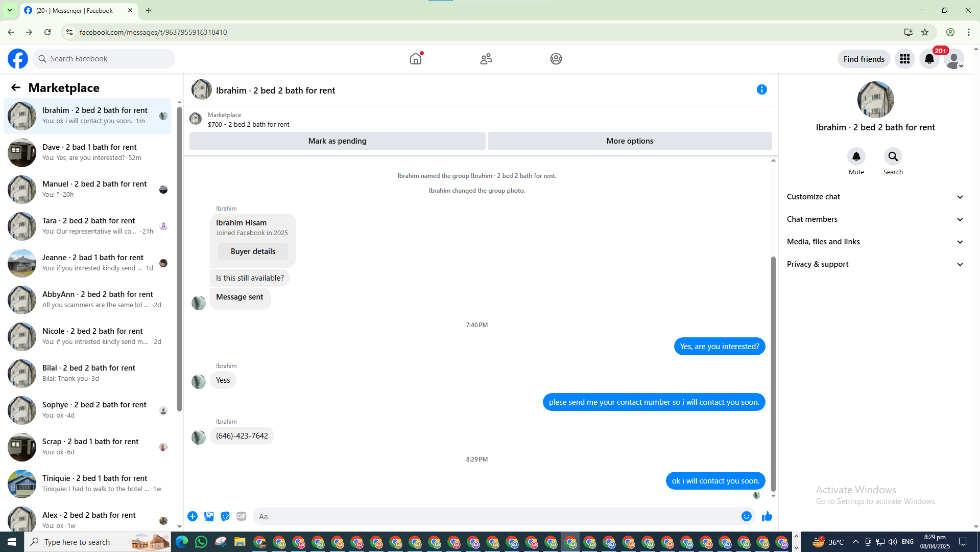Click the Windows taskbar search box

(x=98, y=542)
